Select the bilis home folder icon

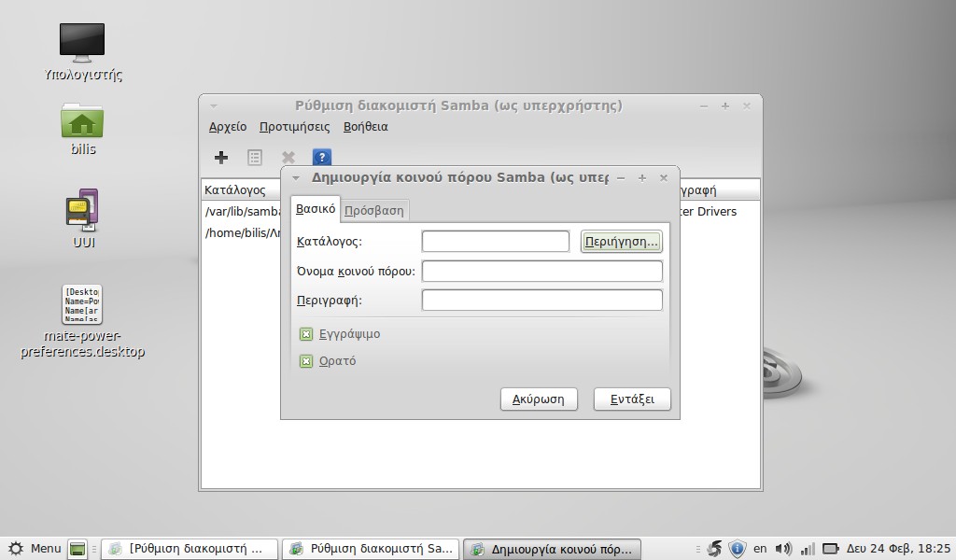[82, 121]
